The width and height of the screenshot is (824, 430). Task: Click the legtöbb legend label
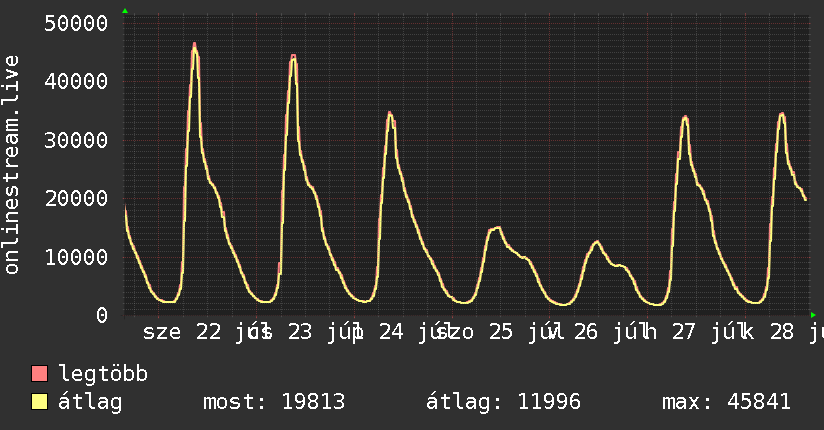(x=103, y=374)
